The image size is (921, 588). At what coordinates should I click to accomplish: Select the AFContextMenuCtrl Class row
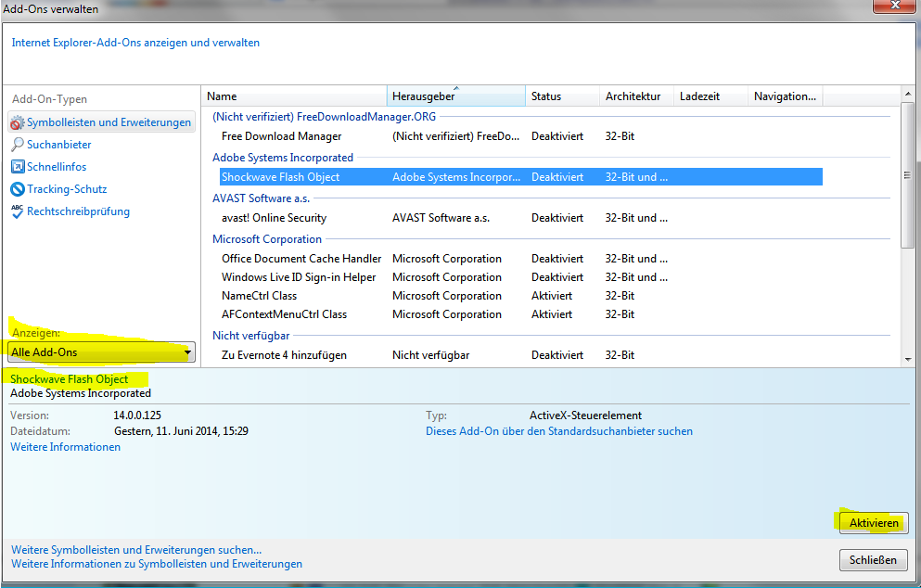click(x=521, y=314)
